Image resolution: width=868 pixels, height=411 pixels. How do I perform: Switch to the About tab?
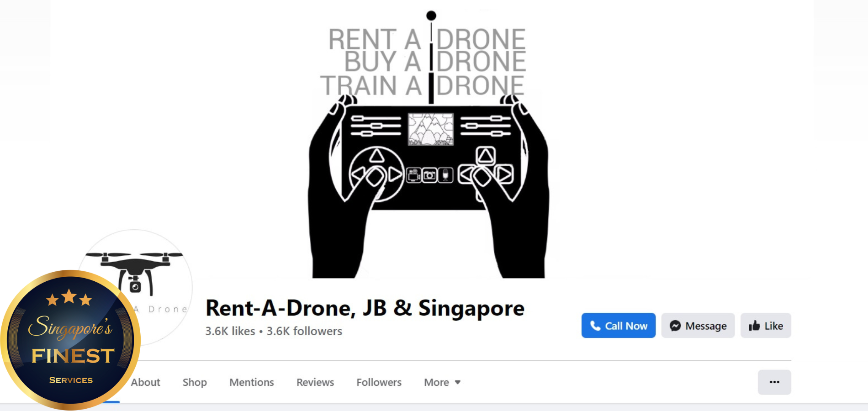click(145, 382)
